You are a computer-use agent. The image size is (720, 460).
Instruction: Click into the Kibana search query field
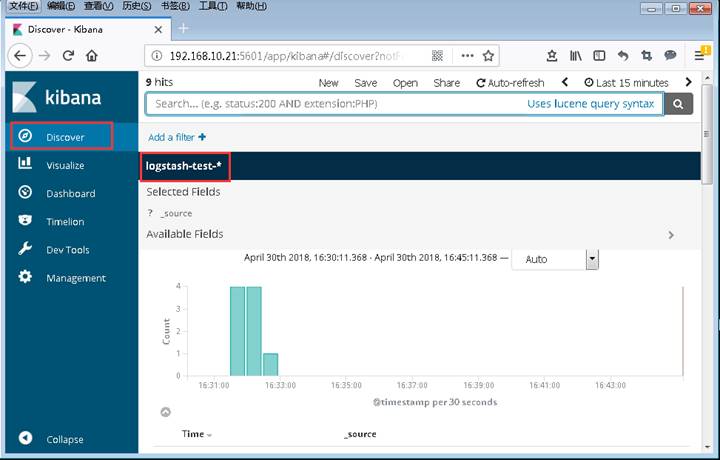(x=330, y=103)
